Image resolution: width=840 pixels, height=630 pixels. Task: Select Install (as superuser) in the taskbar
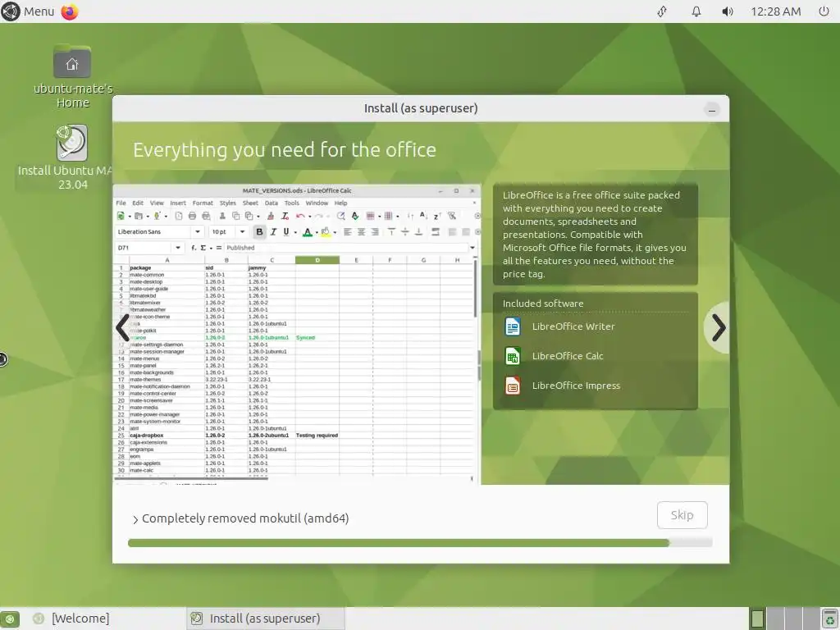tap(265, 619)
